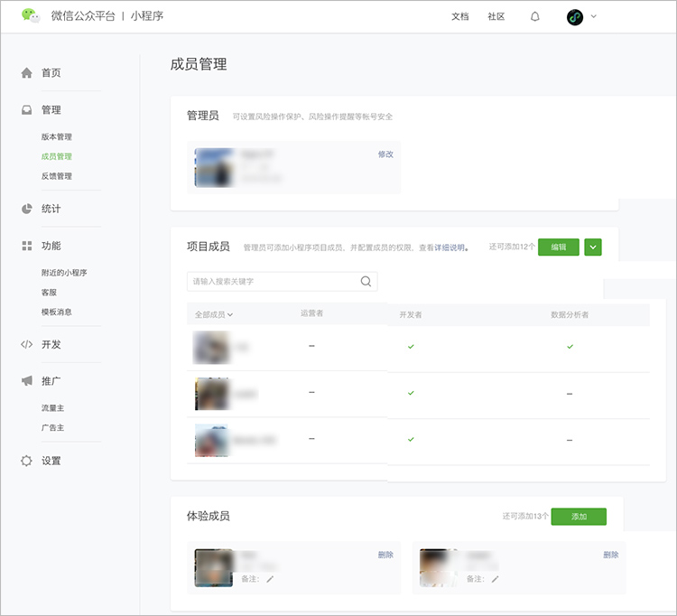Viewport: 677px width, 616px height.
Task: Edit note pencil for first experience member
Action: pyautogui.click(x=269, y=579)
